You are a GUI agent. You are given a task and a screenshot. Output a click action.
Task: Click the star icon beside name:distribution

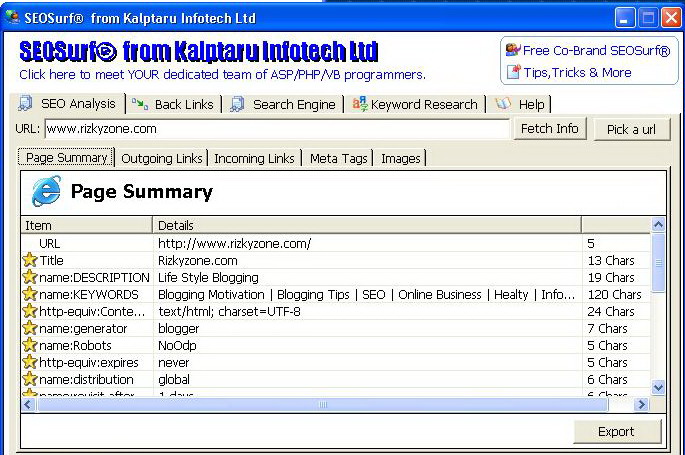pos(30,379)
